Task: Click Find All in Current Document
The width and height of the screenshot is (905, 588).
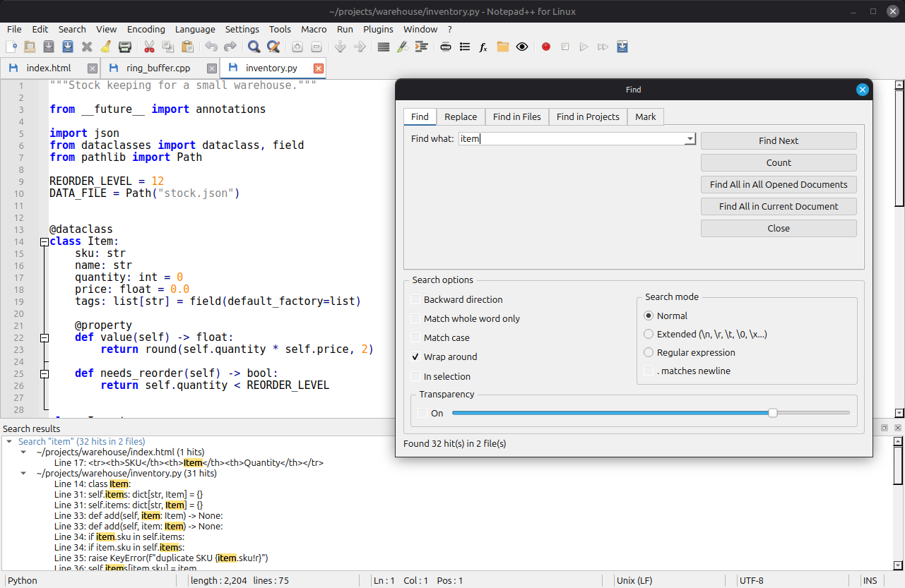Action: point(779,206)
